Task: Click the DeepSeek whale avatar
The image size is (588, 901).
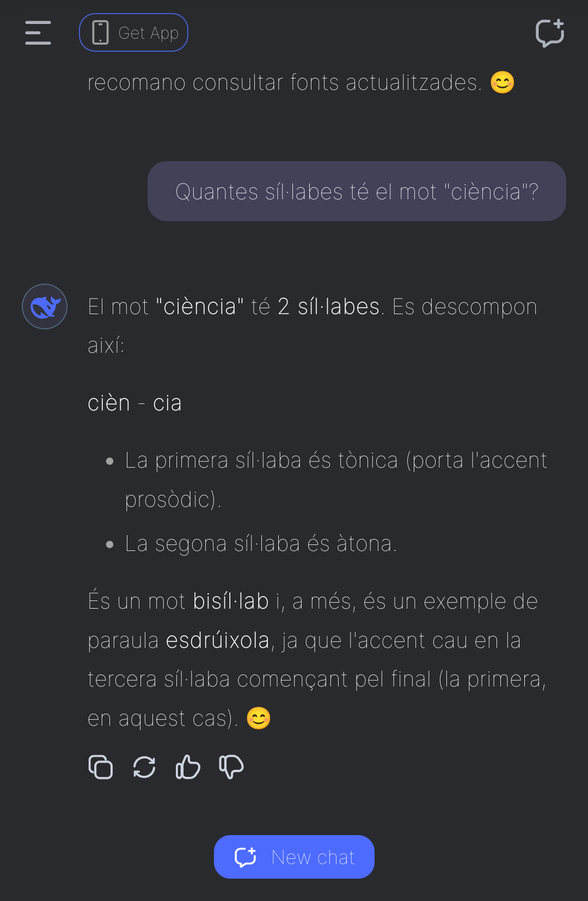Action: (45, 307)
